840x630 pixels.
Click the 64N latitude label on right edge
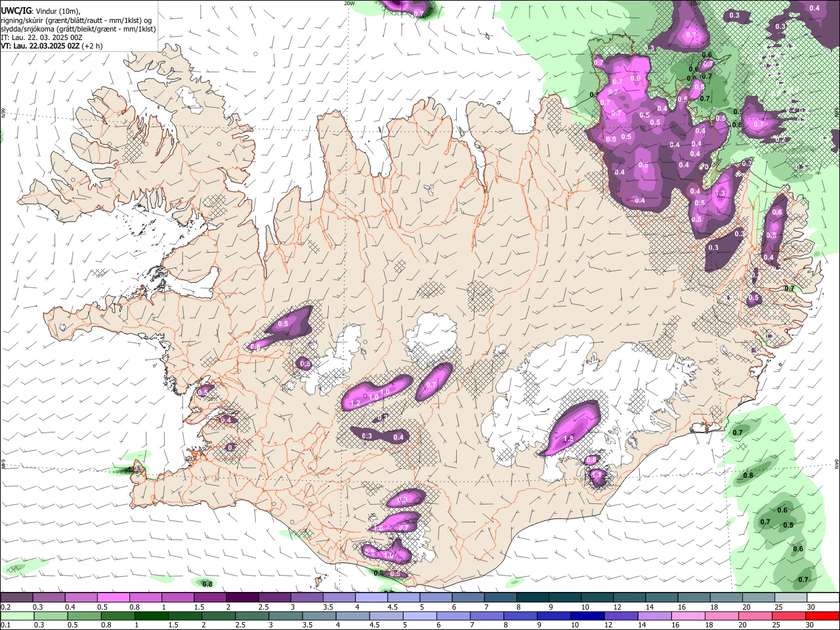[837, 463]
